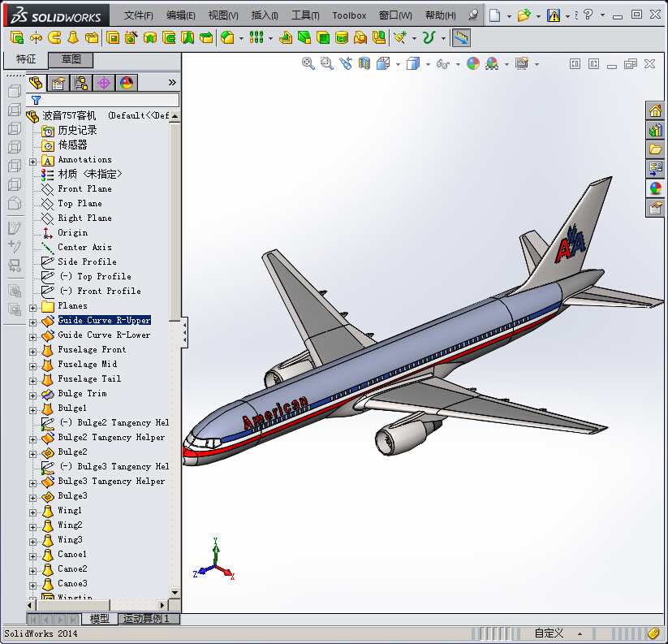Click the tree scrollbar down arrow
This screenshot has width=668, height=644.
(175, 592)
